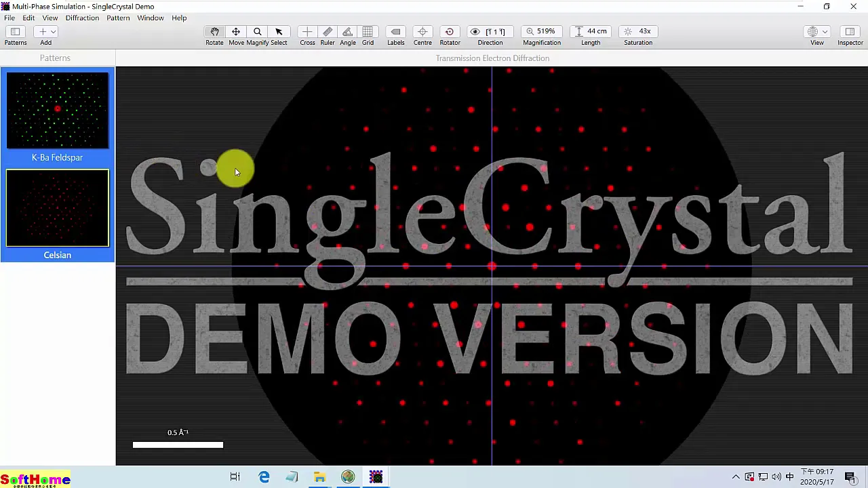Click the Celsian label
Viewport: 868px width, 488px height.
pyautogui.click(x=58, y=255)
